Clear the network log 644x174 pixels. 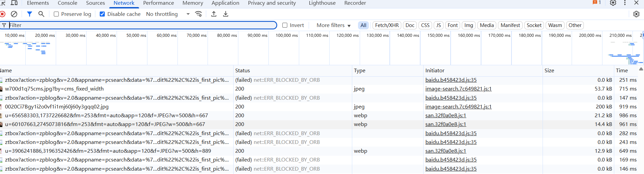tap(14, 14)
